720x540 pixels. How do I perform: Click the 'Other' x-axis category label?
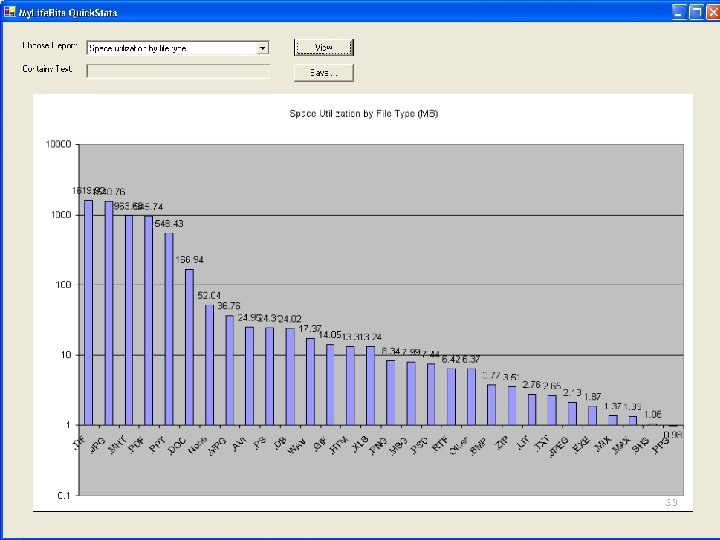458,446
